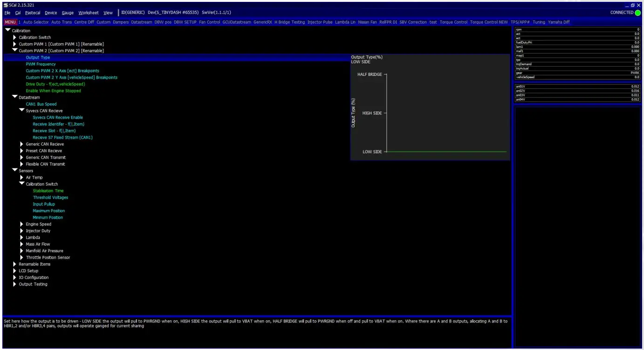Expand the Mass Air Flow node
The width and height of the screenshot is (644, 350).
[x=21, y=244]
